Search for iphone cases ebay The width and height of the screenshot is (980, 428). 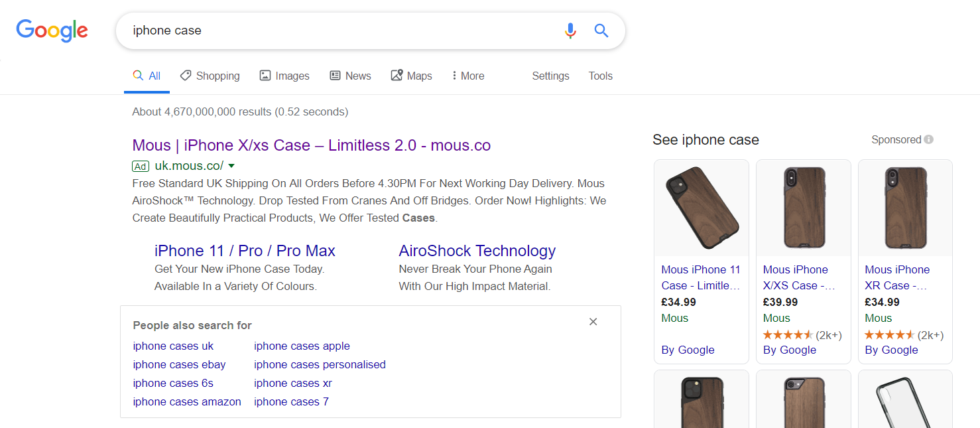[x=179, y=364]
